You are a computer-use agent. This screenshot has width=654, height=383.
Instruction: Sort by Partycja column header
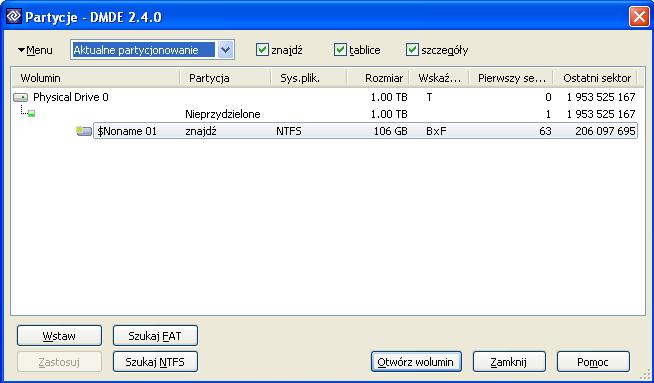click(225, 78)
